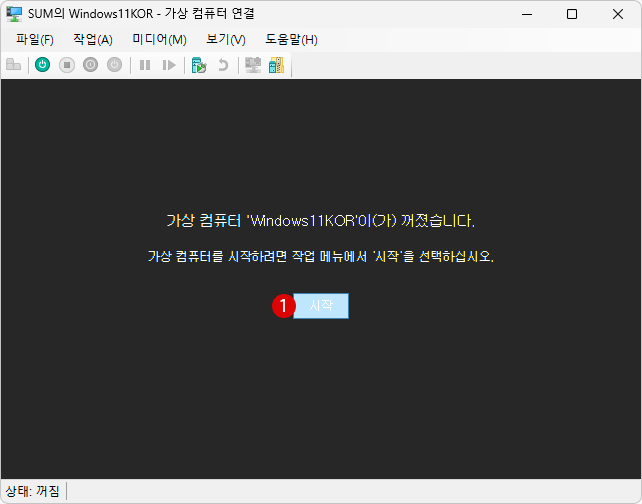Screen dimensions: 642x504
Task: Click the Save state toolbar icon
Action: pos(115,65)
